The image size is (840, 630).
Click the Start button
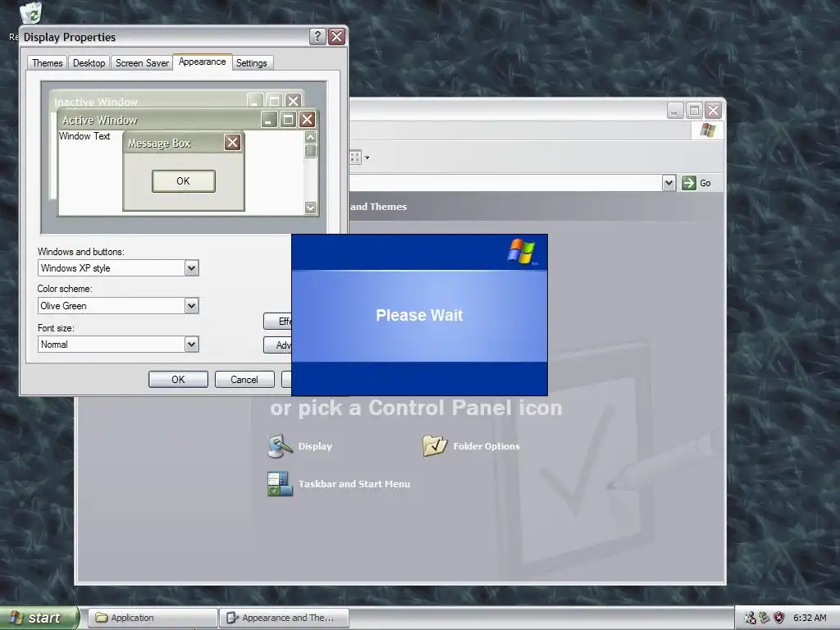(x=39, y=618)
